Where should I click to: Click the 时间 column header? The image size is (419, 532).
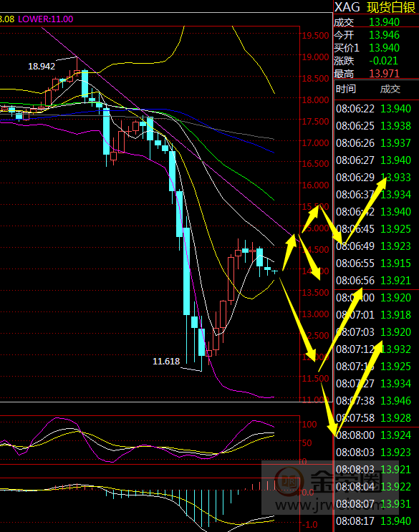[346, 89]
